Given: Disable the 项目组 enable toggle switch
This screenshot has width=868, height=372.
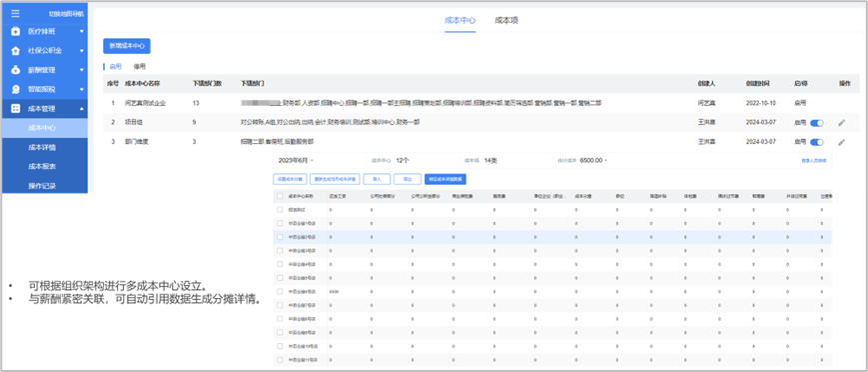Looking at the screenshot, I should (816, 123).
